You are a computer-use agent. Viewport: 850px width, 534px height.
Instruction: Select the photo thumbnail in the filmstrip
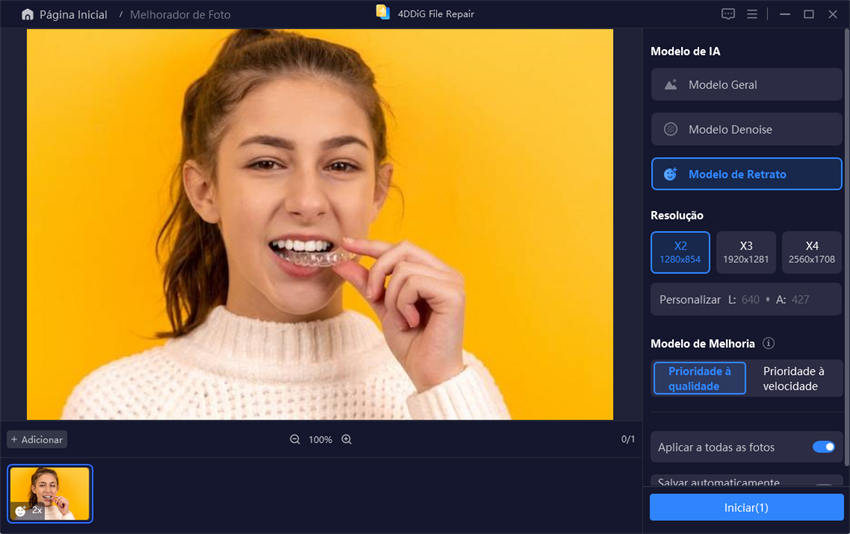click(x=50, y=493)
